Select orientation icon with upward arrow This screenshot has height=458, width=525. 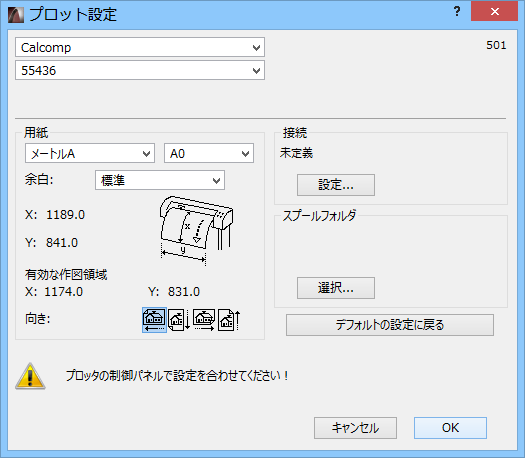coord(229,320)
